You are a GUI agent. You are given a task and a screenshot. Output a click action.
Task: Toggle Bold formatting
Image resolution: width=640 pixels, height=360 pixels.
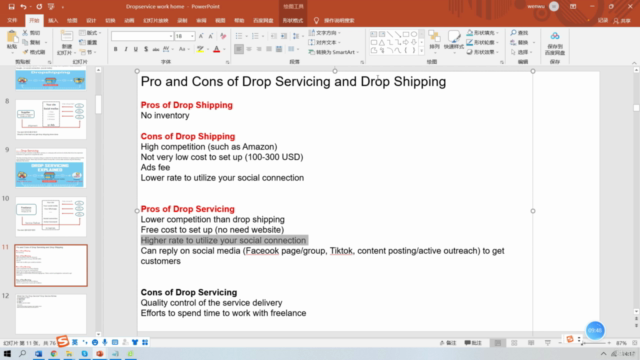point(116,49)
